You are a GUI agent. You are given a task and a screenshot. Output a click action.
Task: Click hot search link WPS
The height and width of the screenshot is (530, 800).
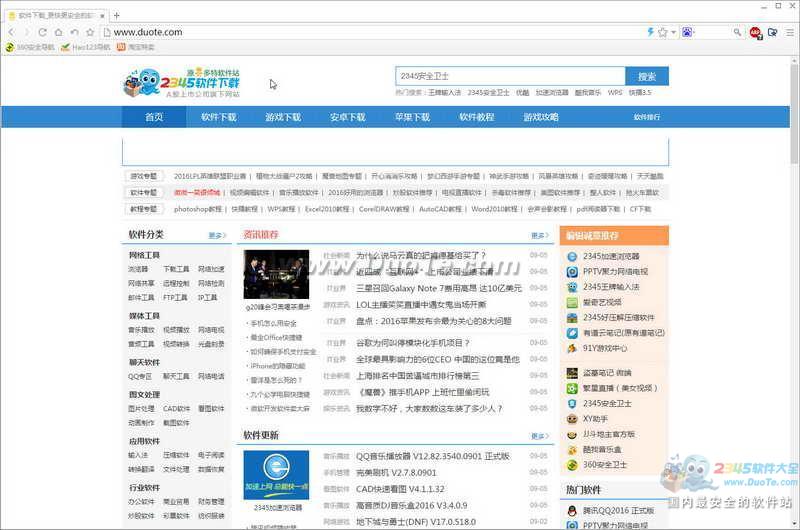[x=615, y=92]
